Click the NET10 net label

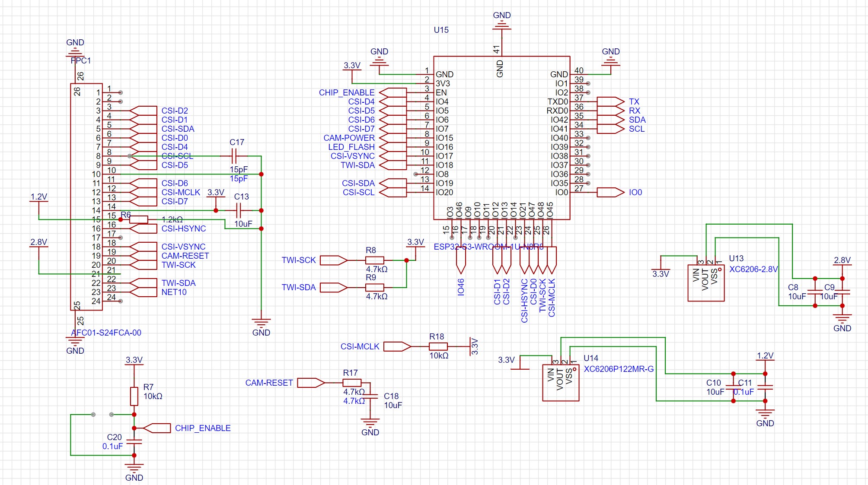click(x=174, y=292)
